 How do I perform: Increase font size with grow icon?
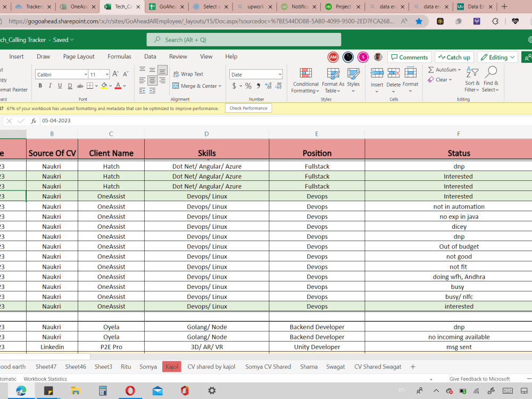pos(115,74)
